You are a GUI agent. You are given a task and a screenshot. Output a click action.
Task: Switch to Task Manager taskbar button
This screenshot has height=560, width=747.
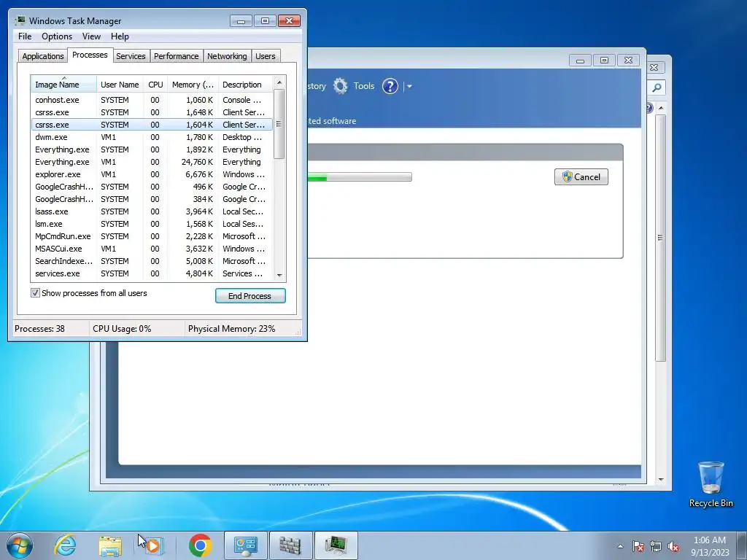336,545
